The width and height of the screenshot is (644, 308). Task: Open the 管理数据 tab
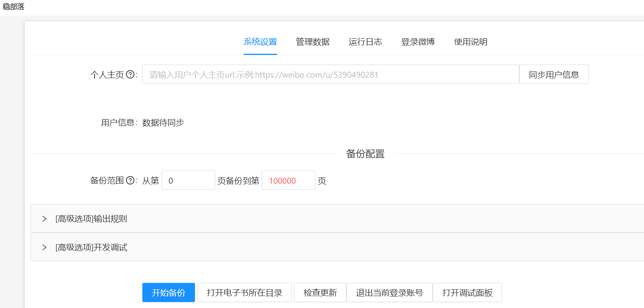[x=313, y=42]
